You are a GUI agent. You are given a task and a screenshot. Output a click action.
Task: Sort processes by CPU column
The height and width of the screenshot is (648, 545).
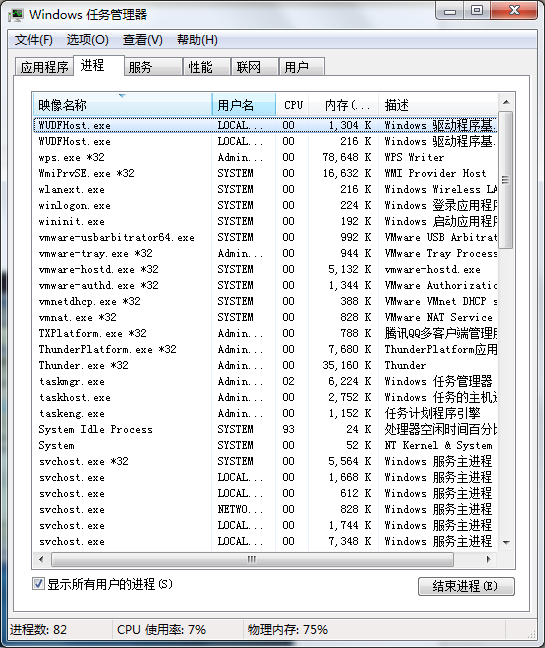pyautogui.click(x=293, y=105)
